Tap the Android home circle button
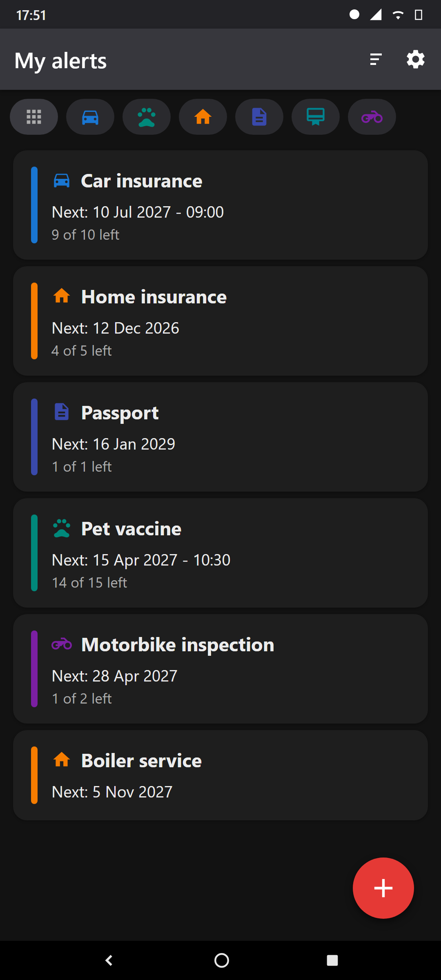 click(222, 960)
